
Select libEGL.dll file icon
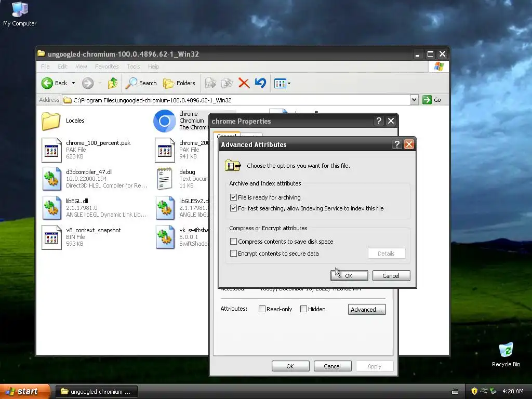(51, 208)
